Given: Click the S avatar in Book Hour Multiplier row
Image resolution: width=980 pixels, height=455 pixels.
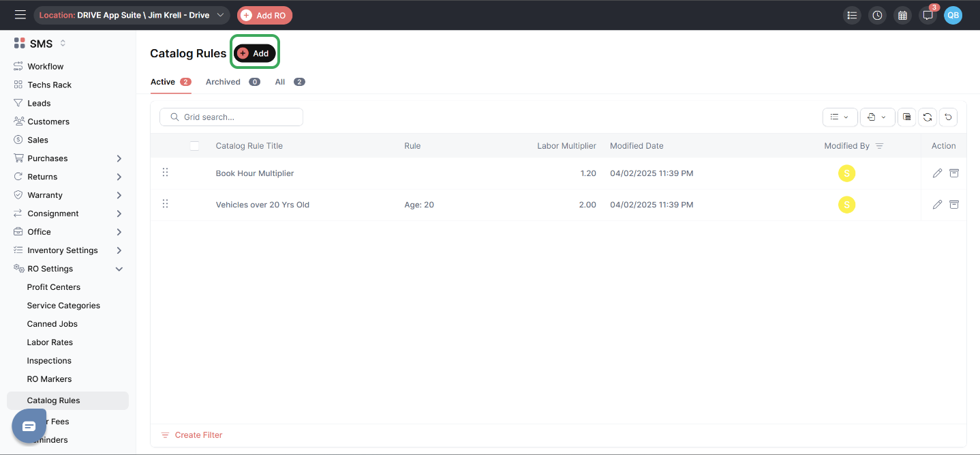Looking at the screenshot, I should pyautogui.click(x=846, y=173).
